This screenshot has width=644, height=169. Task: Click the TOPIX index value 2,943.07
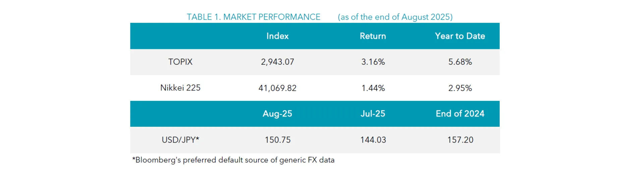[x=277, y=62]
